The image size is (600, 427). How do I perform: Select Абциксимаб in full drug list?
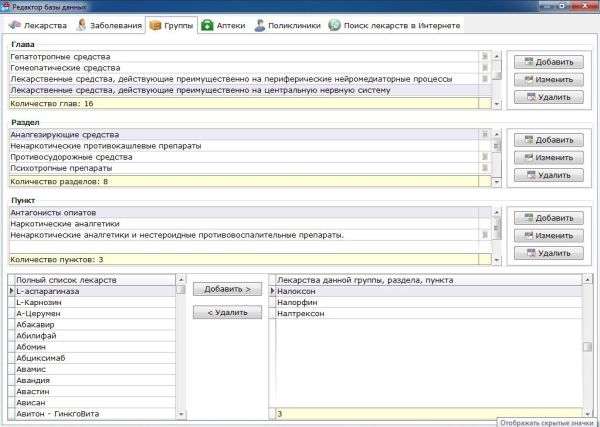(x=95, y=358)
